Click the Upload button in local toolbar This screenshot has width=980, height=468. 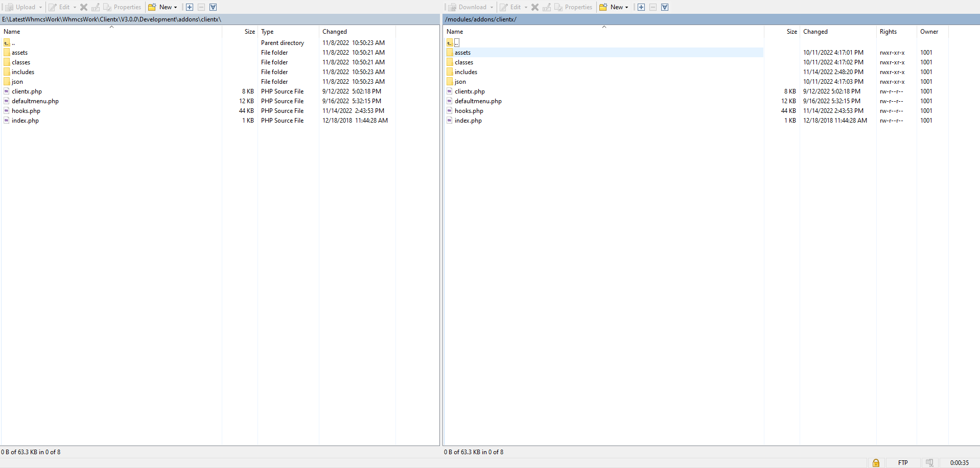(20, 7)
